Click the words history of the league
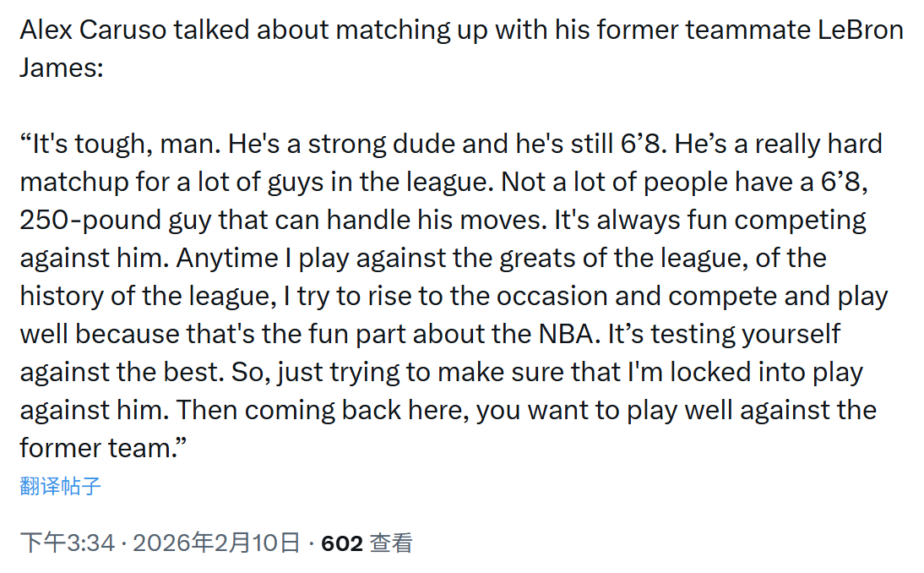The image size is (924, 573). pos(148,297)
